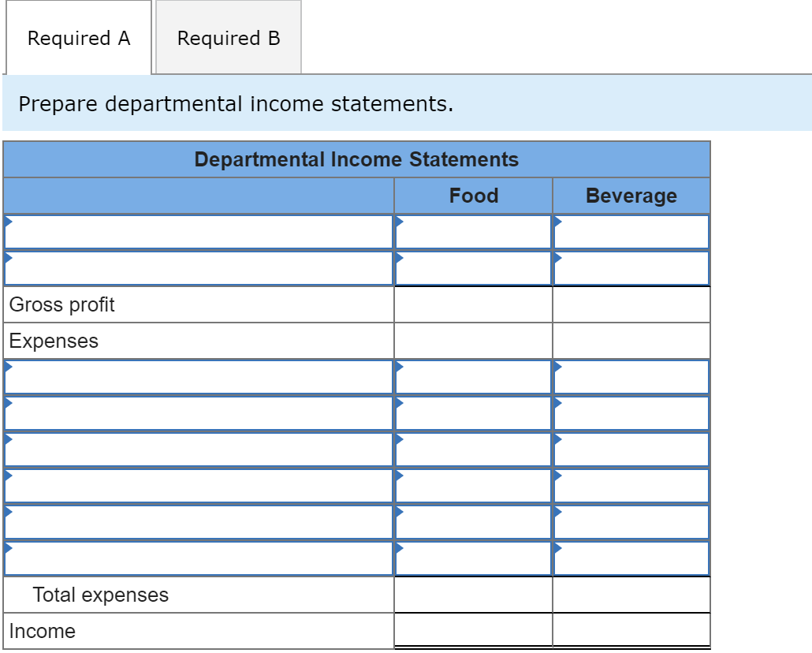
Task: Click Beverage cell in fifth expense row
Action: click(631, 522)
